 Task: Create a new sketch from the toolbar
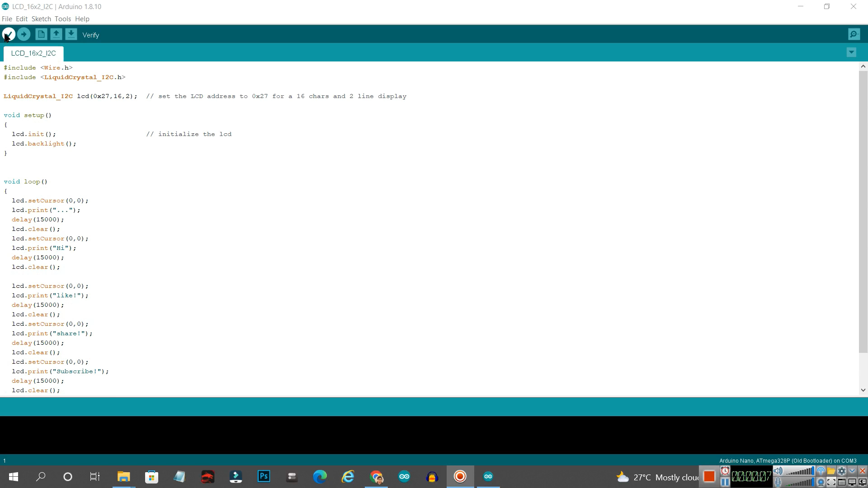[41, 34]
